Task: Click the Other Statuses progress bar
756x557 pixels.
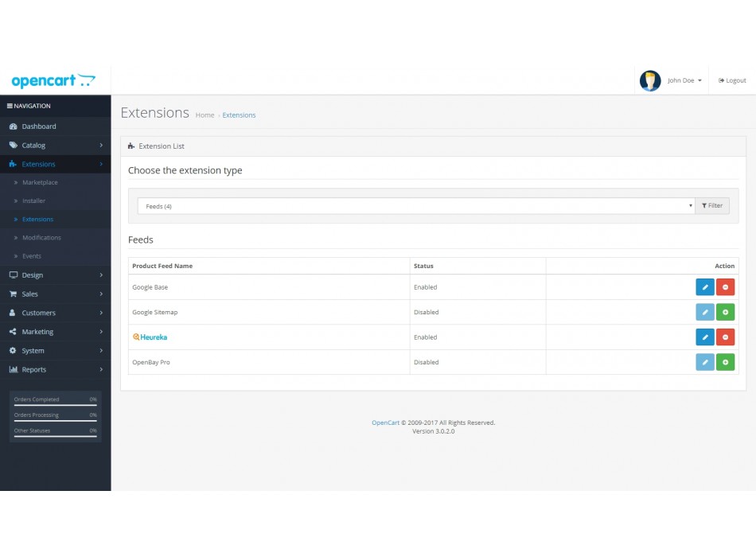Action: tap(56, 436)
